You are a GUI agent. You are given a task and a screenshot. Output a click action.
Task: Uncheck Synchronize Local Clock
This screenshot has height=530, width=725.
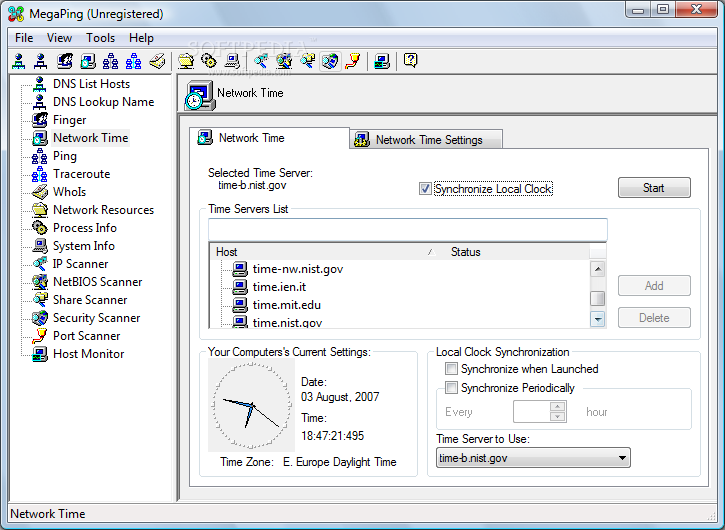[x=425, y=189]
